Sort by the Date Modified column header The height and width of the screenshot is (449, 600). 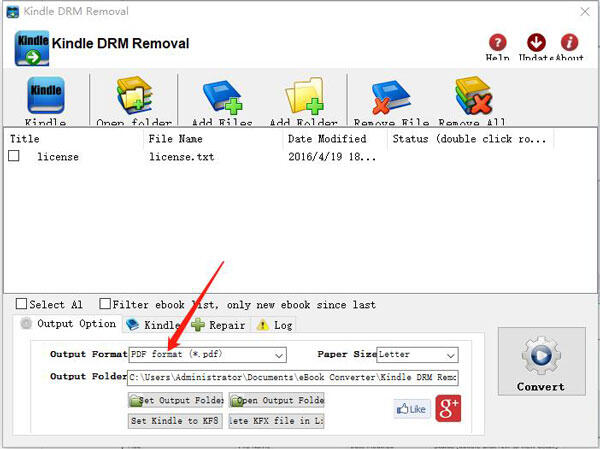click(x=335, y=139)
